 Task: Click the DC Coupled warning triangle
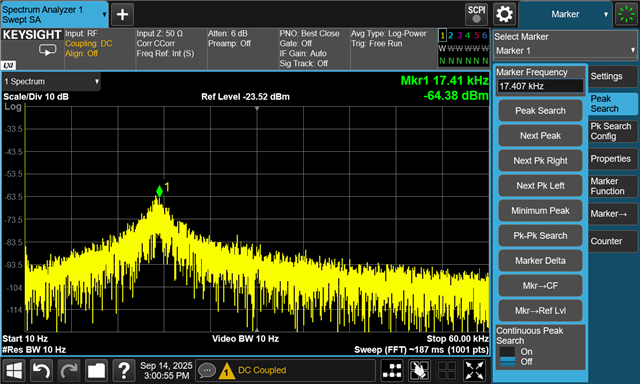tap(226, 371)
